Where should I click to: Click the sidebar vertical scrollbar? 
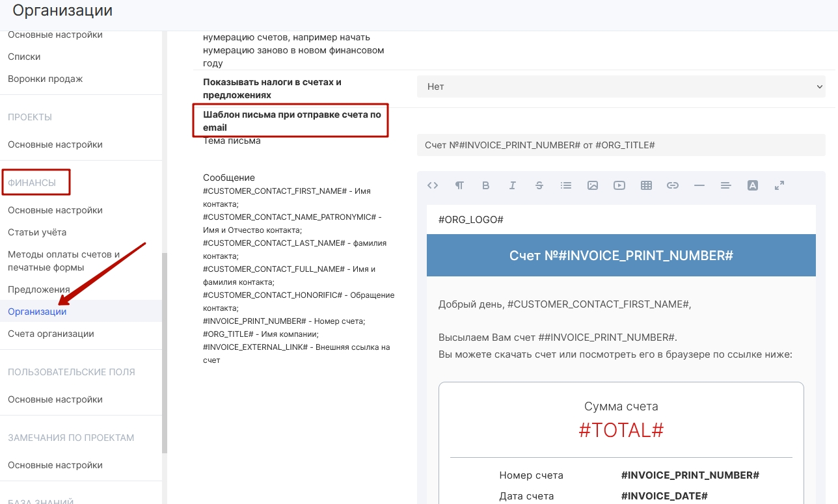pyautogui.click(x=165, y=353)
